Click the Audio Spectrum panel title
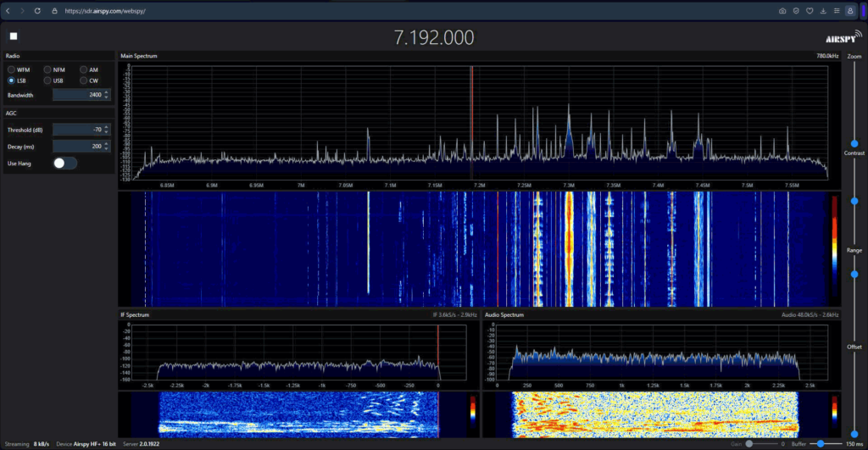The width and height of the screenshot is (868, 450). (504, 315)
